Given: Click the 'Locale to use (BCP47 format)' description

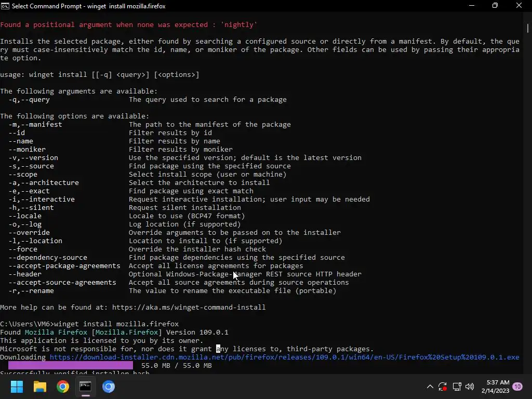Looking at the screenshot, I should (187, 216).
